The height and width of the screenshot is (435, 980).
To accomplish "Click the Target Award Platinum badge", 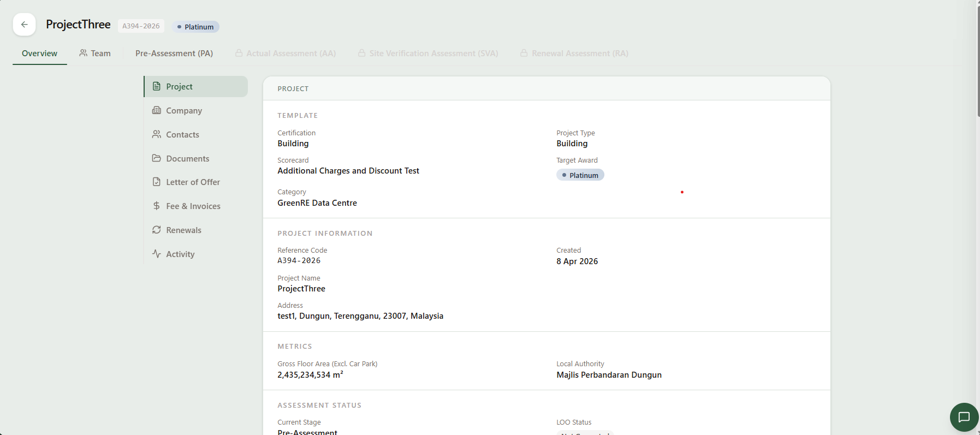I will [x=580, y=175].
